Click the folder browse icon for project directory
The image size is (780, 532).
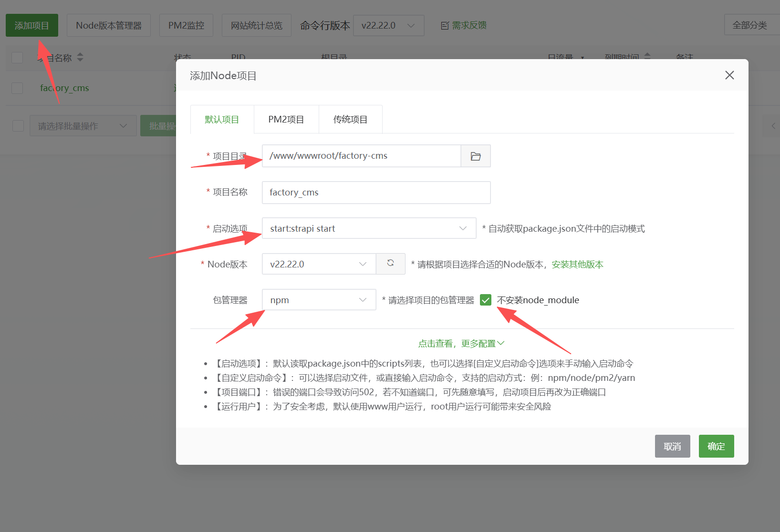tap(475, 156)
